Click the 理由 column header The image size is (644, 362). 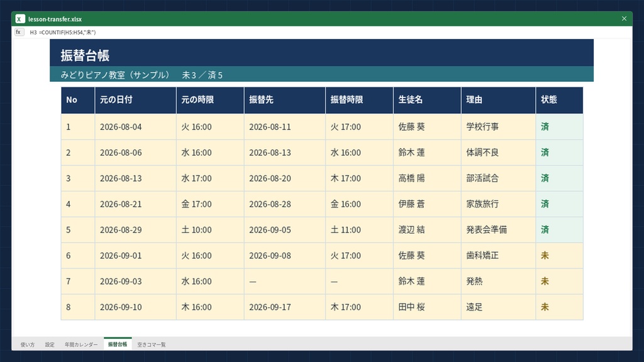pyautogui.click(x=499, y=100)
